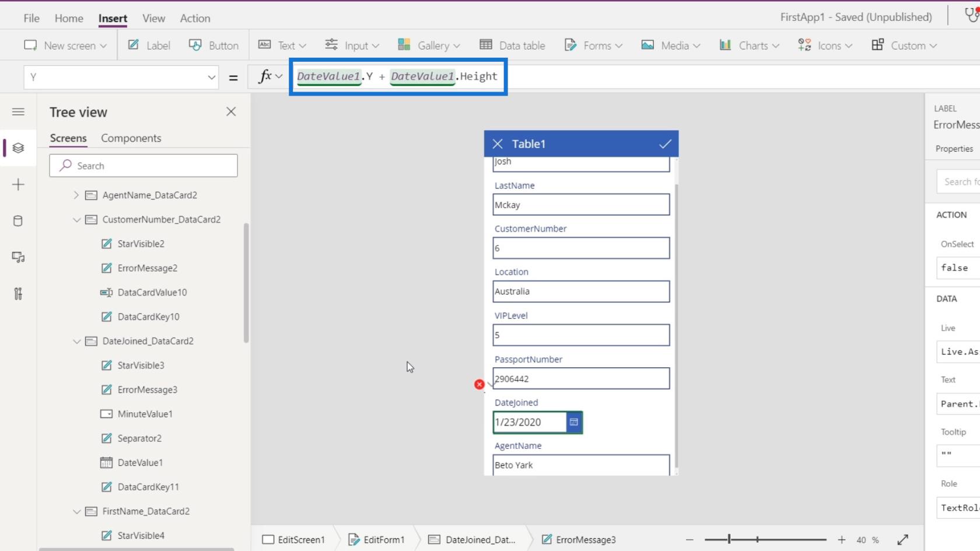The height and width of the screenshot is (551, 980).
Task: Open the View menu
Action: point(153,18)
